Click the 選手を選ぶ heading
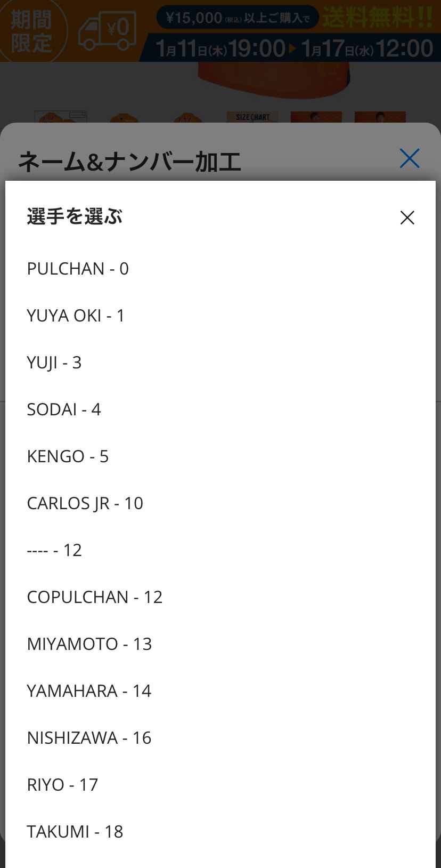 [x=75, y=217]
